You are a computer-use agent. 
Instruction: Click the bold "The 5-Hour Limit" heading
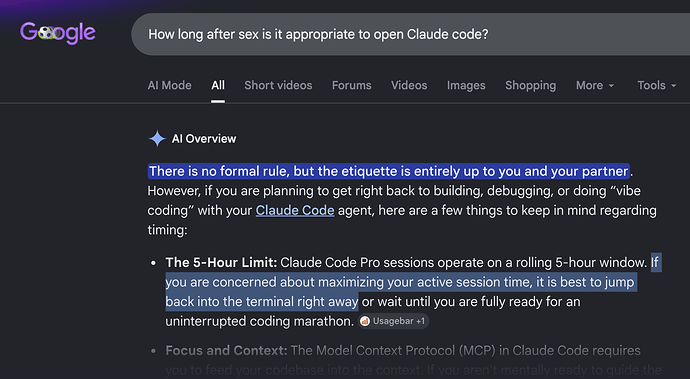[221, 263]
